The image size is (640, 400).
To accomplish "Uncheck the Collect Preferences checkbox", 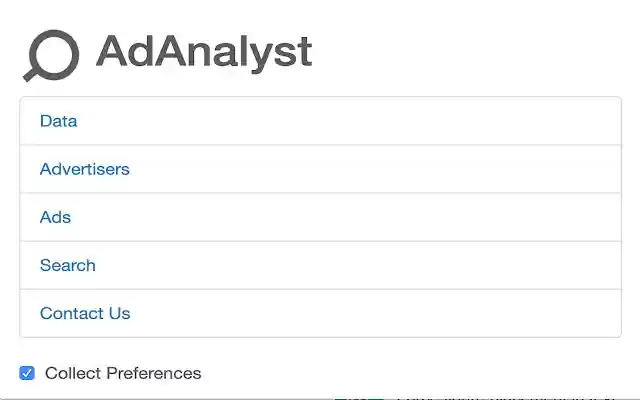I will pyautogui.click(x=27, y=373).
